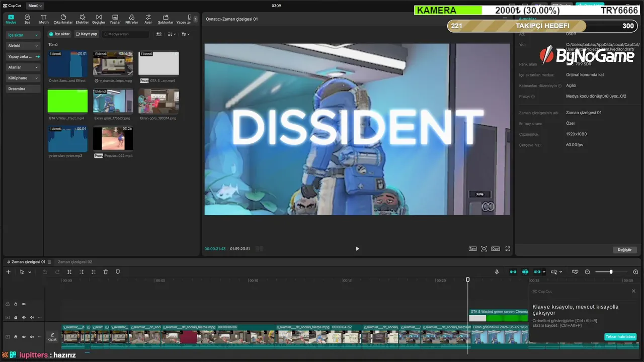
Task: Click the Özel aspect ratio icon
Action: click(x=496, y=249)
